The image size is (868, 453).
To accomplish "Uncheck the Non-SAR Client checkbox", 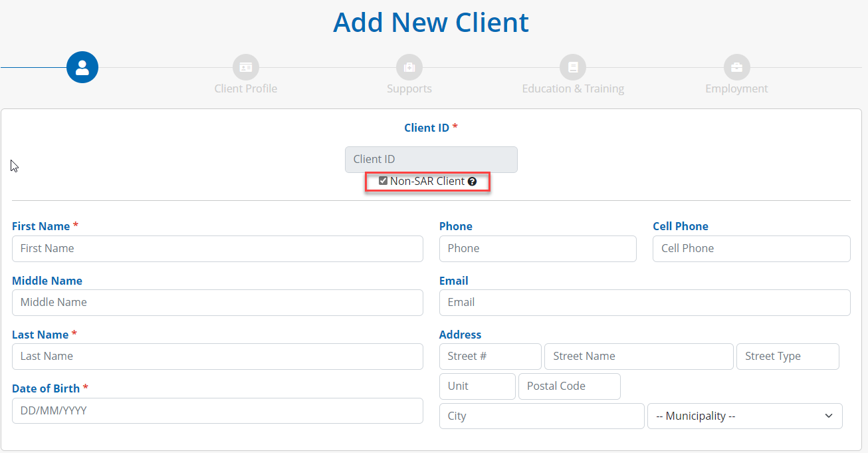I will [x=383, y=181].
